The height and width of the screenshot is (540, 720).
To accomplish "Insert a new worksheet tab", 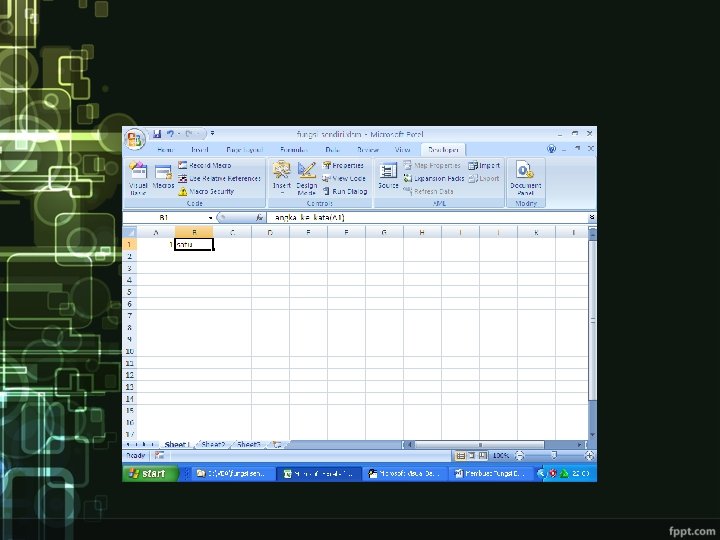I will [276, 444].
